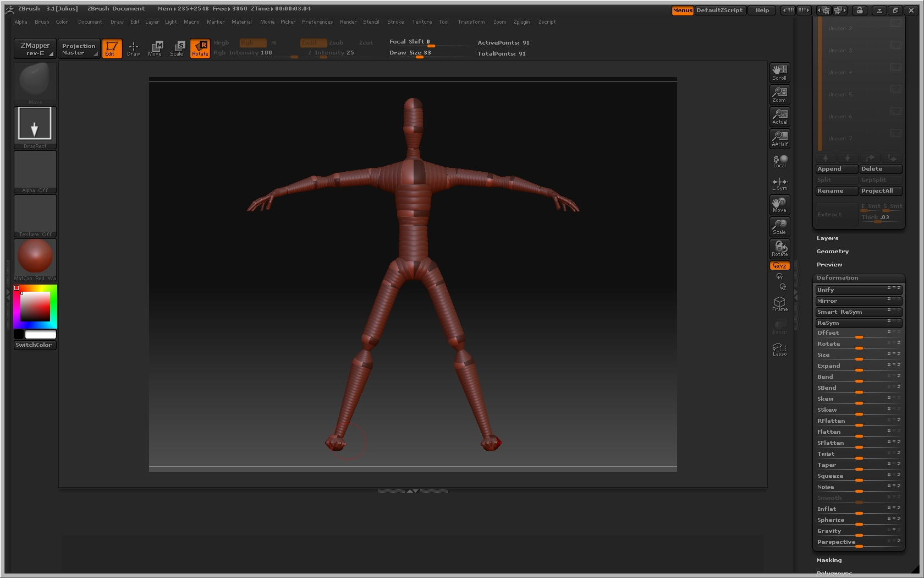Click the Append subtool button
The width and height of the screenshot is (924, 578).
coord(836,169)
